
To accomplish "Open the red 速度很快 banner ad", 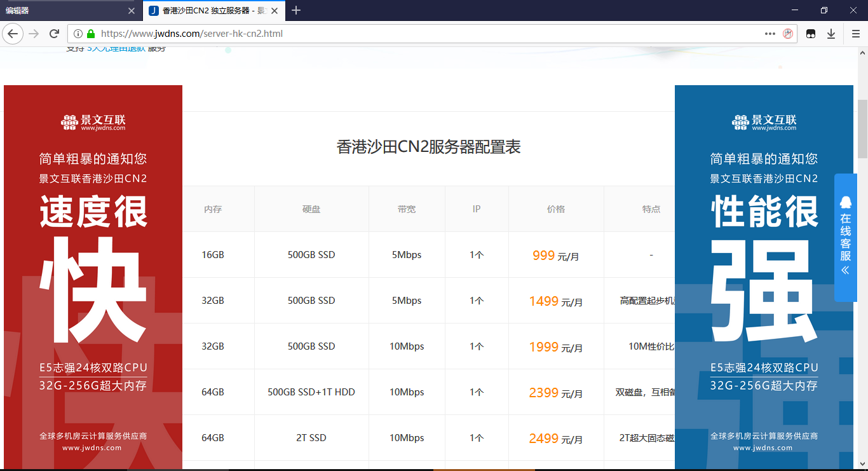I will point(93,277).
